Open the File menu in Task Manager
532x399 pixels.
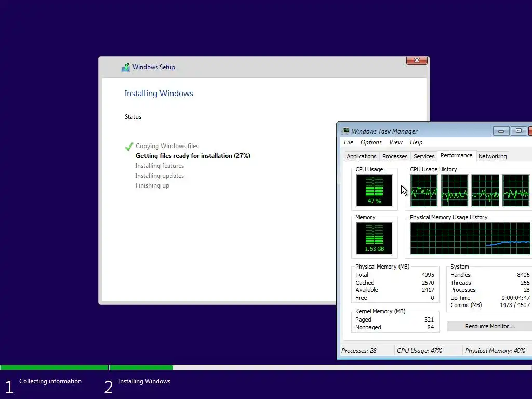tap(349, 142)
